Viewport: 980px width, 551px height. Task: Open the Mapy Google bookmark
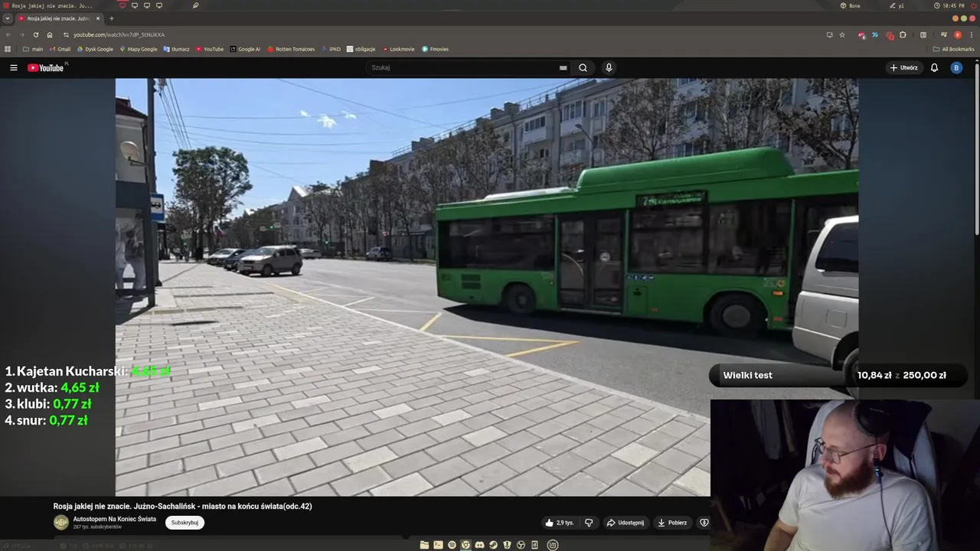pyautogui.click(x=138, y=49)
